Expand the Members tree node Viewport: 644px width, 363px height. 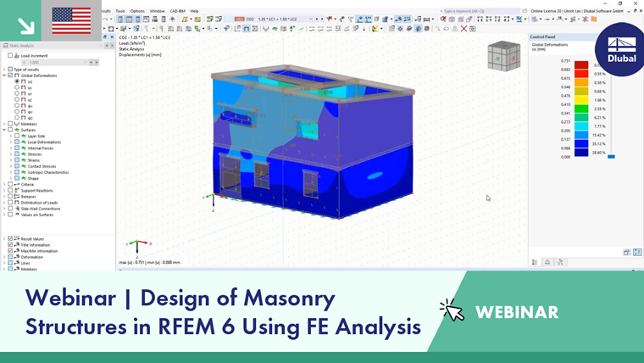[4, 124]
